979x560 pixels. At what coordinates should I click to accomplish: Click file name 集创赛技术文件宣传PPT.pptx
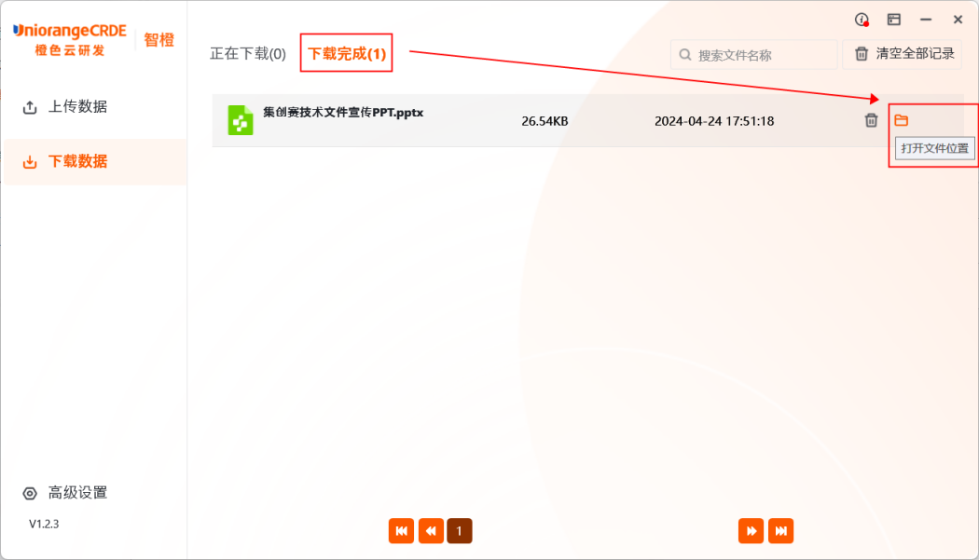click(343, 113)
